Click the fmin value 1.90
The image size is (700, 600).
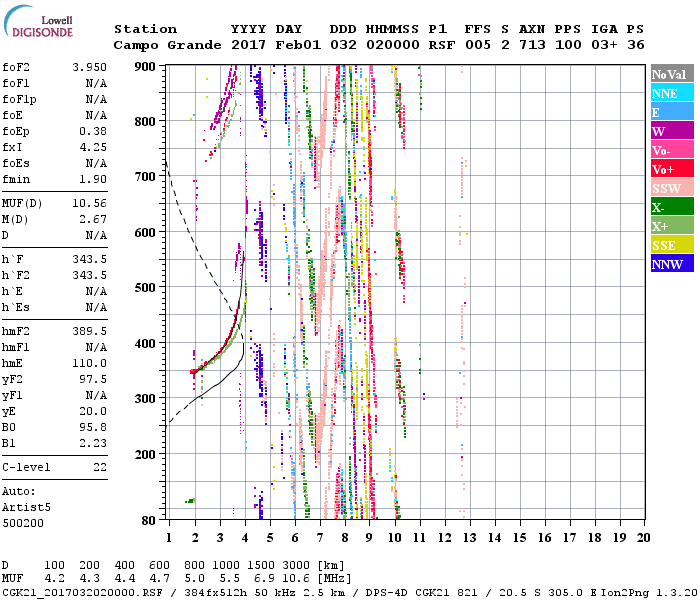[x=93, y=179]
